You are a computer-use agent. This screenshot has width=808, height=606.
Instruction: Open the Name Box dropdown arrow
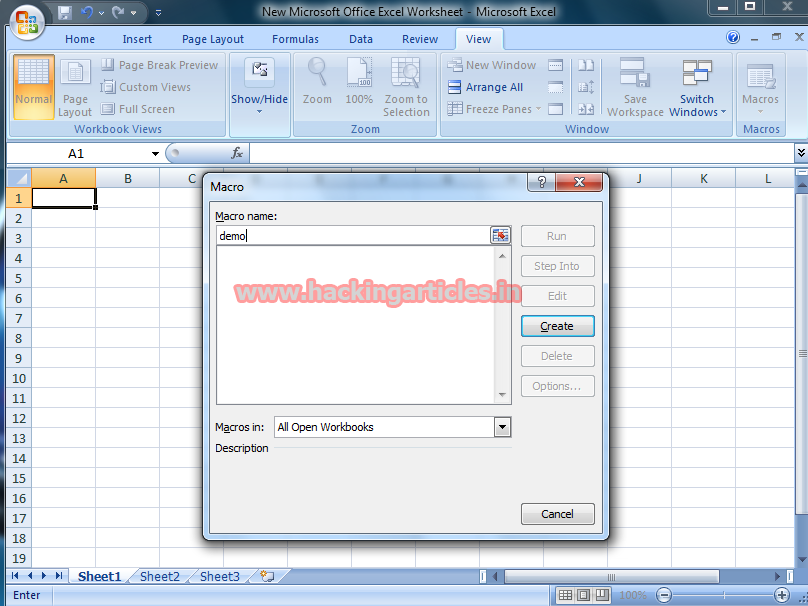pos(155,154)
